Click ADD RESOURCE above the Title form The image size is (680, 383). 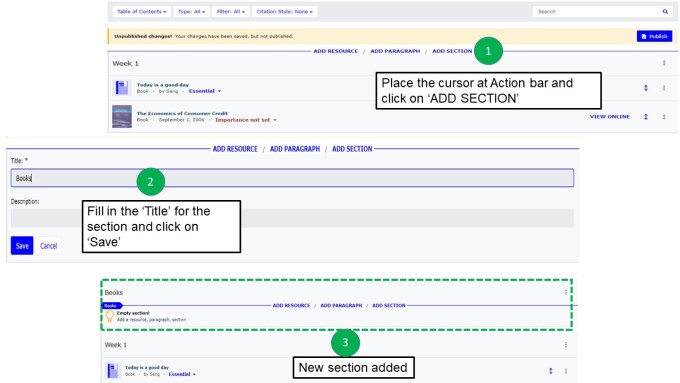pyautogui.click(x=235, y=149)
